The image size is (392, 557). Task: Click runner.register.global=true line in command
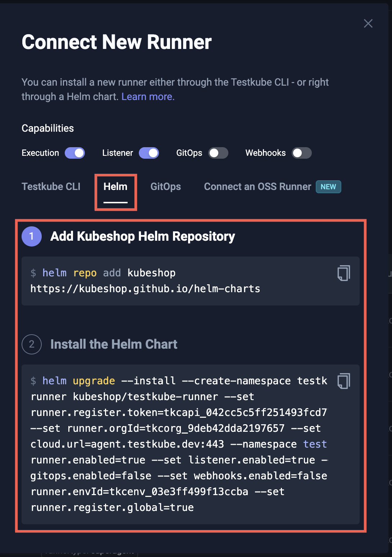[112, 507]
